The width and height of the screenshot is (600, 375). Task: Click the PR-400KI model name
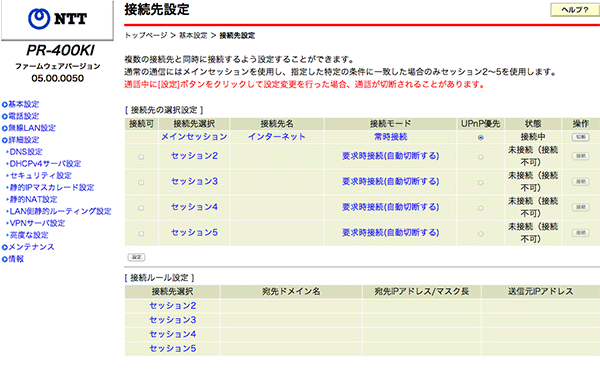tap(60, 51)
